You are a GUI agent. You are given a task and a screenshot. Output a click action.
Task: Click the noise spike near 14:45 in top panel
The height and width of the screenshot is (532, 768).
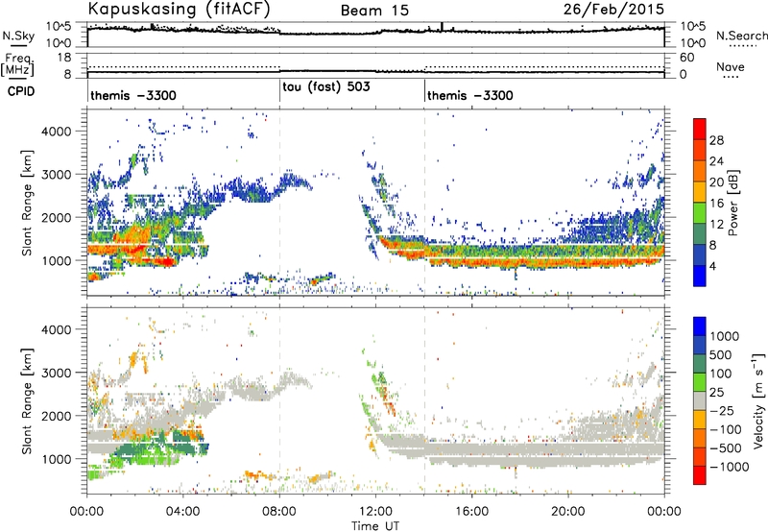coord(442,27)
